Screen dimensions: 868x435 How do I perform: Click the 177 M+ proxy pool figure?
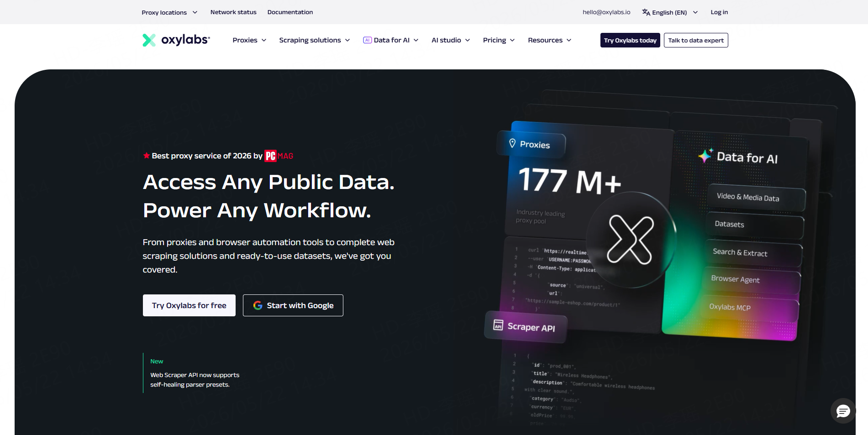coord(570,180)
